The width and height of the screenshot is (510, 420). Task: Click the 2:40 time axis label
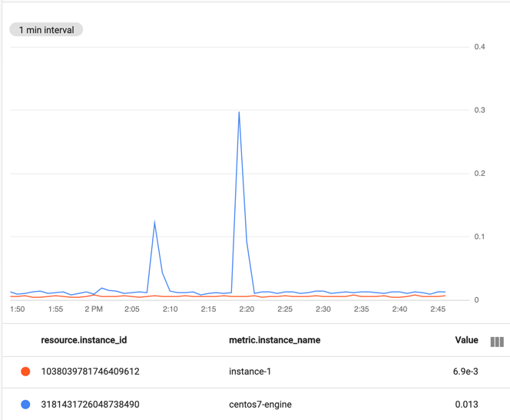pyautogui.click(x=399, y=309)
